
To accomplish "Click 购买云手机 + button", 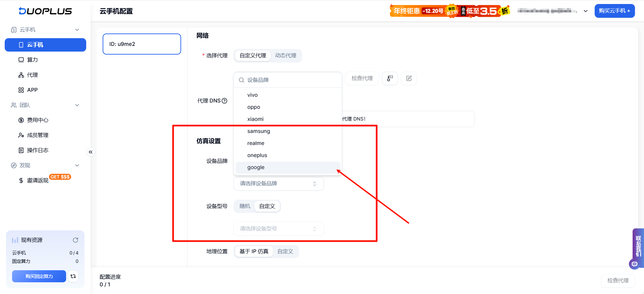I will point(614,11).
